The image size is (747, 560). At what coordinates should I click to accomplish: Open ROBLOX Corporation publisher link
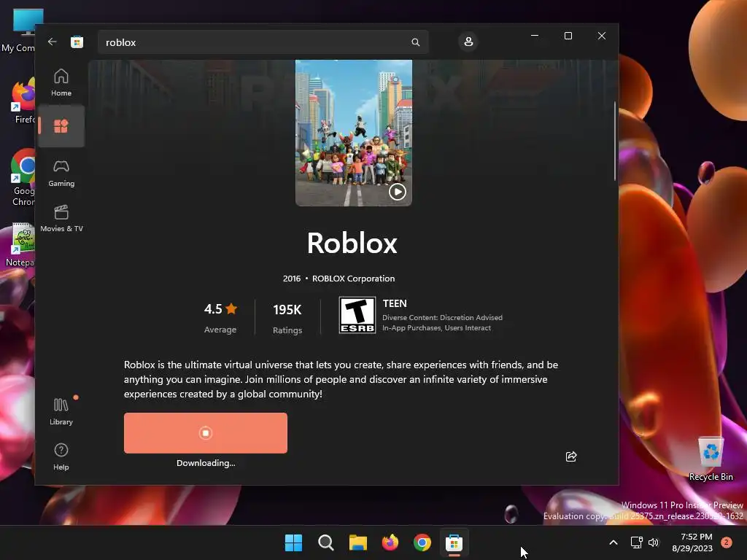point(353,279)
